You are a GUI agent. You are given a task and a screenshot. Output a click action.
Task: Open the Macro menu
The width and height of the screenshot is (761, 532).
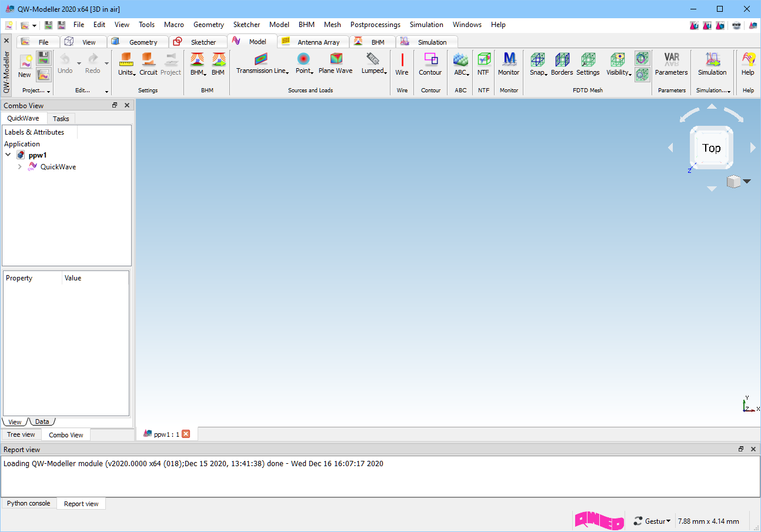click(174, 25)
